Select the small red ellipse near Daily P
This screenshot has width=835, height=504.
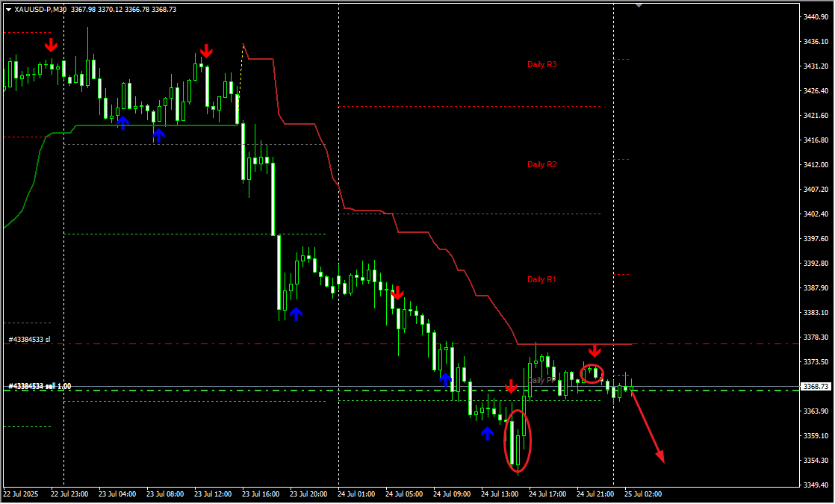(x=592, y=373)
